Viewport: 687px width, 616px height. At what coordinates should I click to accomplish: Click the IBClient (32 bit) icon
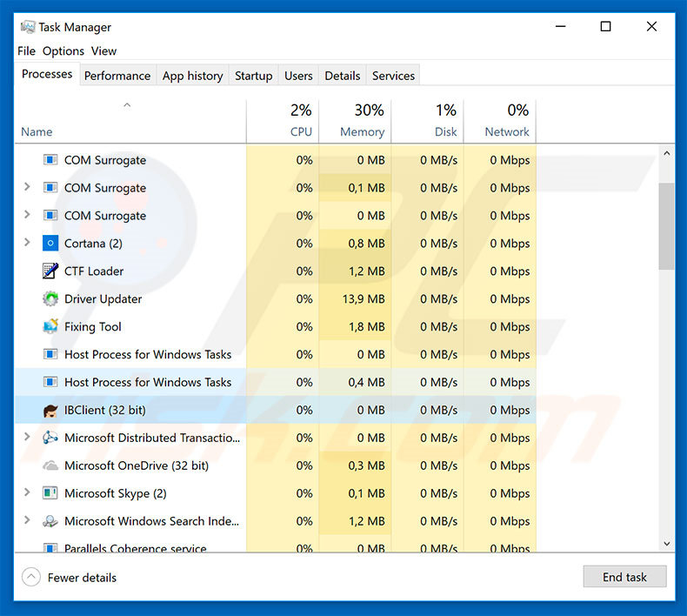tap(50, 410)
